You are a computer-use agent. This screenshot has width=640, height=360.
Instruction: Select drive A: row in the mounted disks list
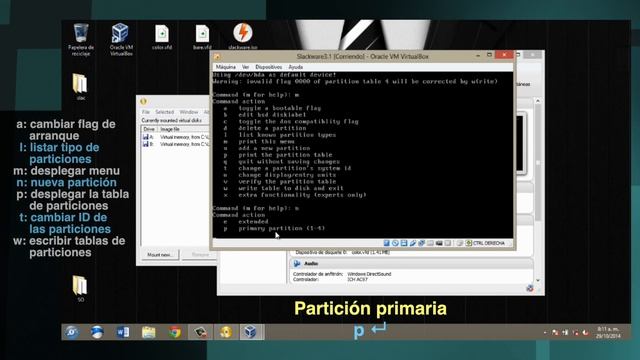176,137
